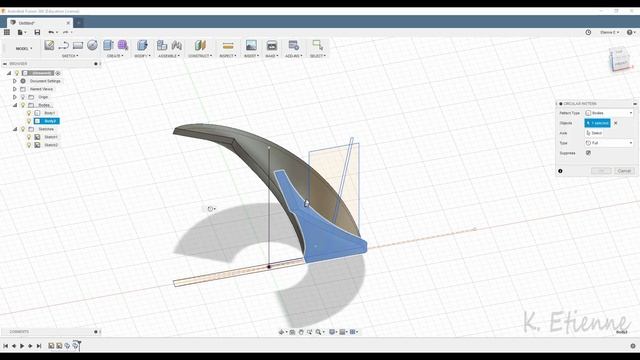Select the Offset Plane construct tool
This screenshot has width=640, height=360.
coord(200,45)
